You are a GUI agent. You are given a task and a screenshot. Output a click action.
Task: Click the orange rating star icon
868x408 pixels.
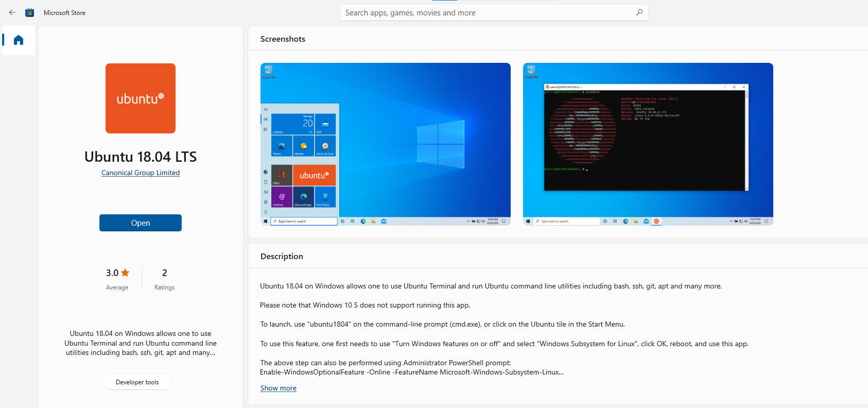click(x=125, y=273)
